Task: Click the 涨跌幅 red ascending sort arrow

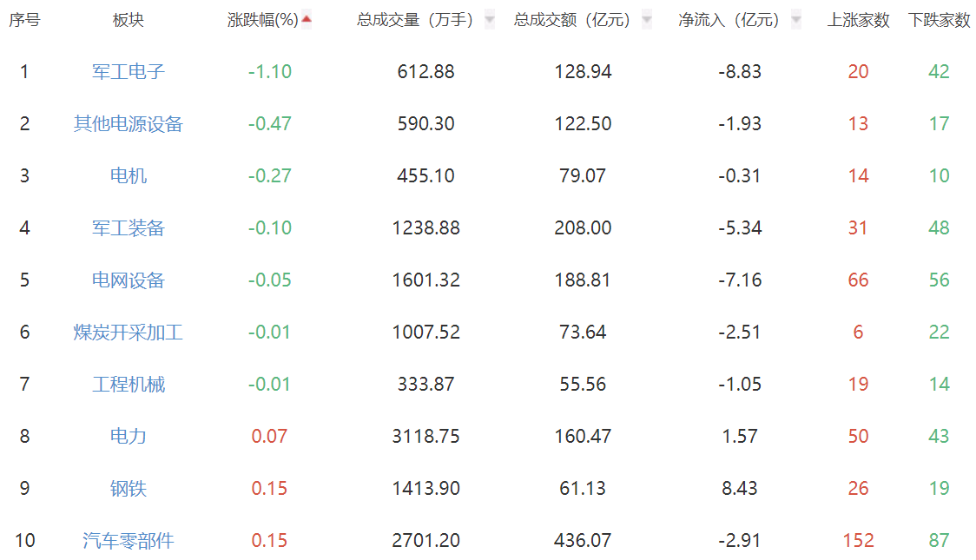Action: [307, 19]
